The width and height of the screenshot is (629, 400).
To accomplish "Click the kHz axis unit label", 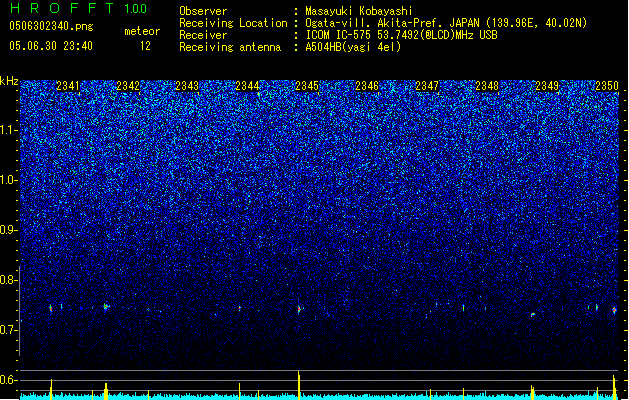I will pos(9,81).
